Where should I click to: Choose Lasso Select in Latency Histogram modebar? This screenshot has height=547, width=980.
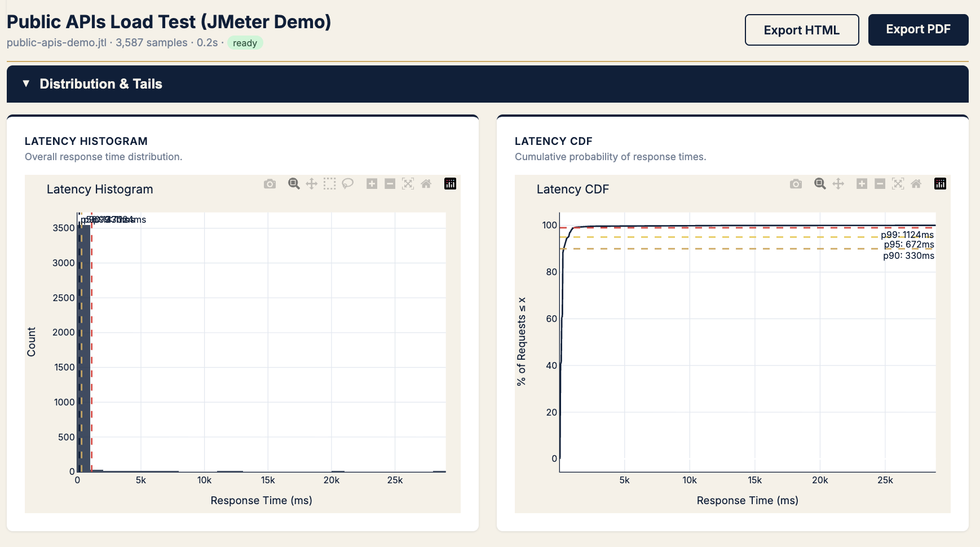pos(348,184)
